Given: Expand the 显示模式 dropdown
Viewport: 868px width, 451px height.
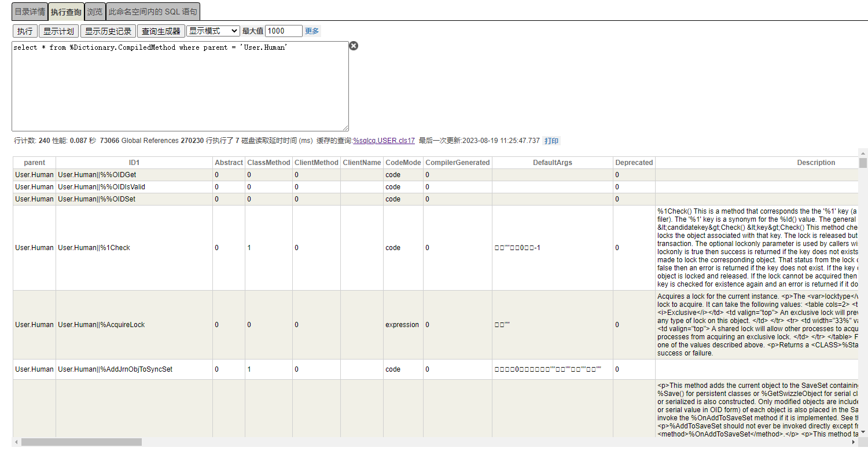Looking at the screenshot, I should (x=213, y=31).
